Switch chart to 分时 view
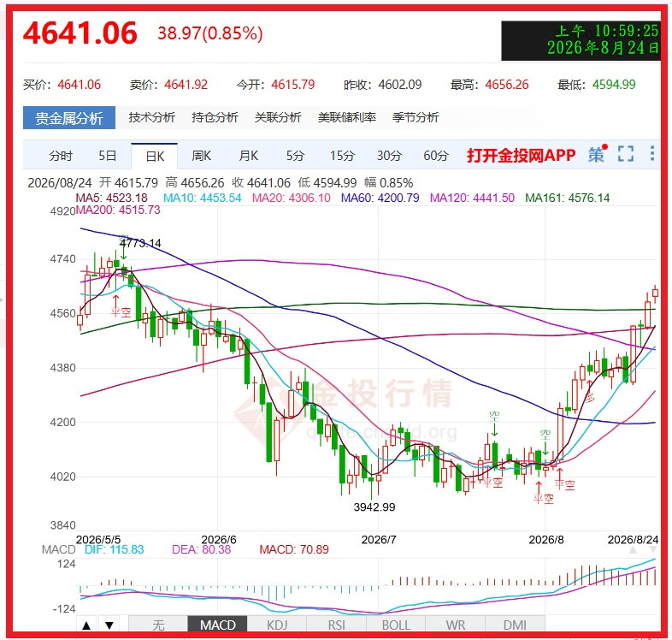The height and width of the screenshot is (640, 672). click(61, 156)
